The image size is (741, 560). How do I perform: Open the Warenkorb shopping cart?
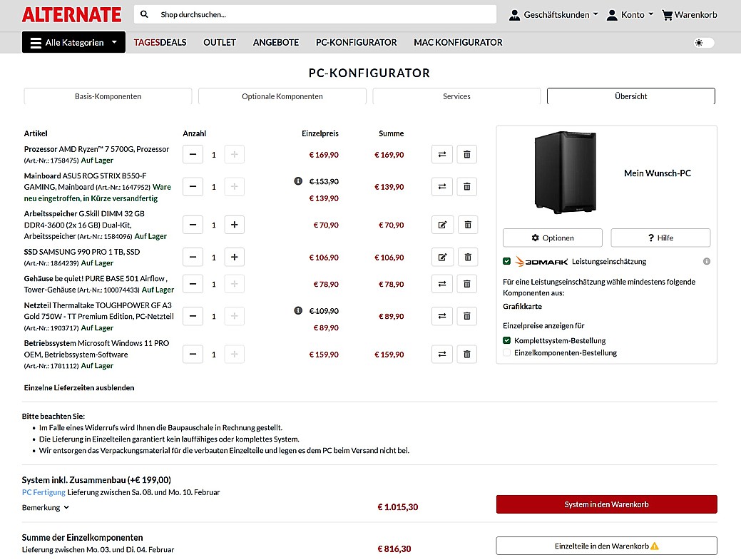690,15
